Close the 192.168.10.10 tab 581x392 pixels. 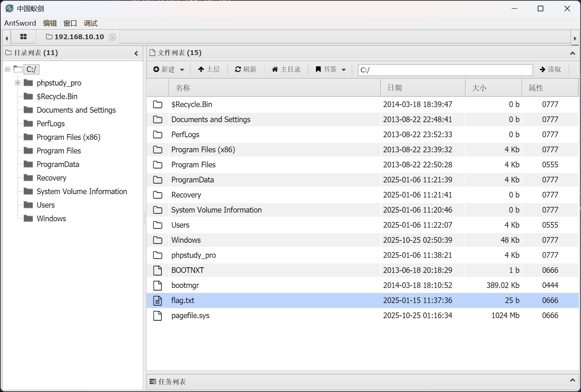coord(112,37)
